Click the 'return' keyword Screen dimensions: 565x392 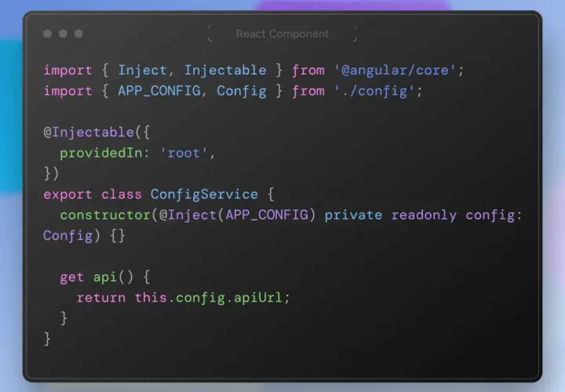pos(101,298)
